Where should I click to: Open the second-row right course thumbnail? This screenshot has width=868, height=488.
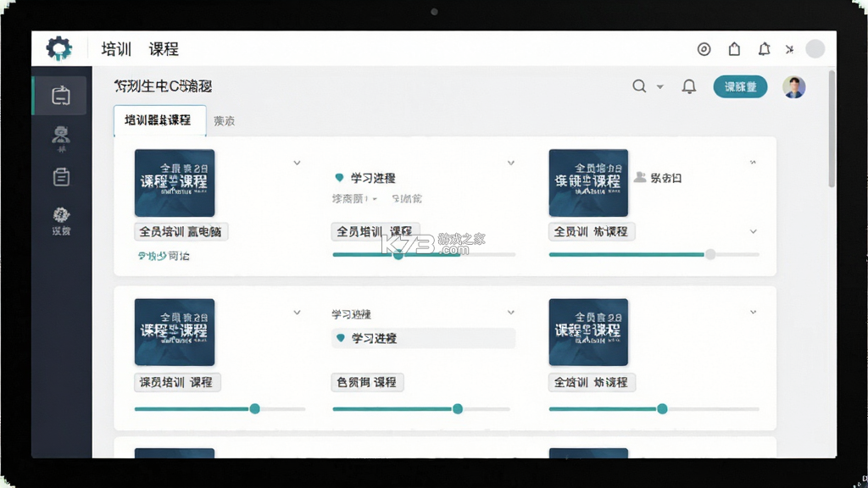point(588,332)
